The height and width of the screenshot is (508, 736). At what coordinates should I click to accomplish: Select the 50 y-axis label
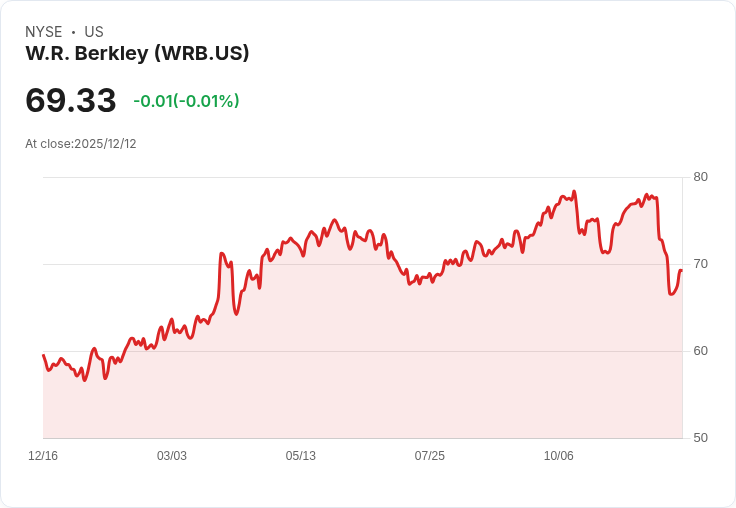point(700,438)
